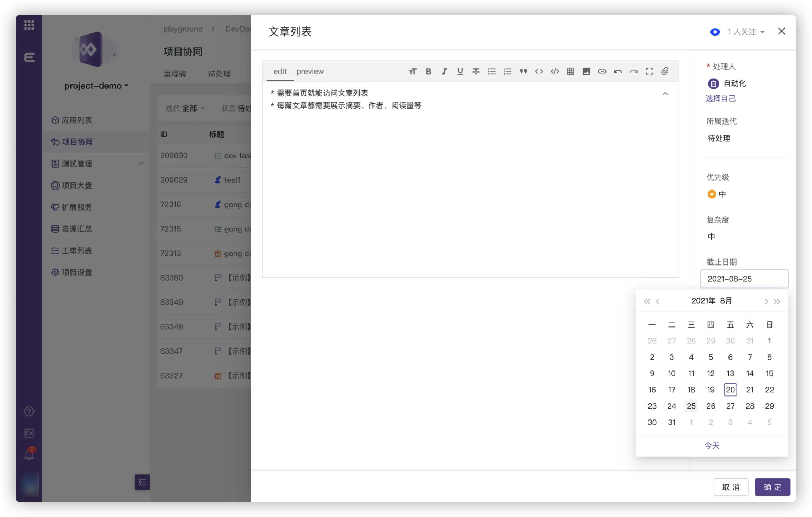Toggle the blue eye follow icon
This screenshot has width=812, height=517.
tap(715, 32)
